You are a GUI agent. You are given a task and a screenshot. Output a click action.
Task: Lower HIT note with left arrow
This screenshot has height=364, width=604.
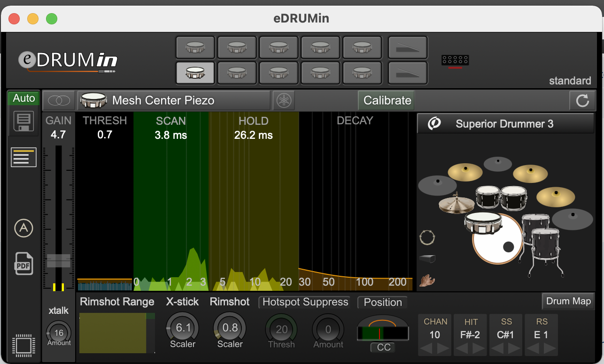[x=463, y=349]
